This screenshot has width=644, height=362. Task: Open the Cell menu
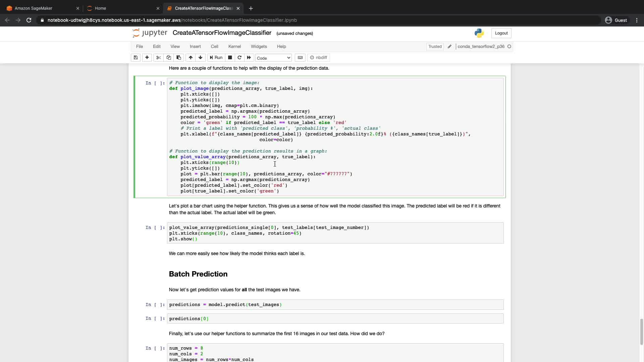(x=214, y=47)
